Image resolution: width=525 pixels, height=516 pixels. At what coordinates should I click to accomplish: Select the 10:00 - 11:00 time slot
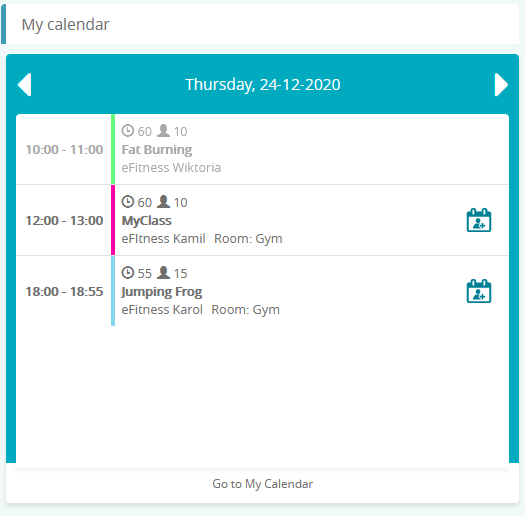tap(64, 149)
